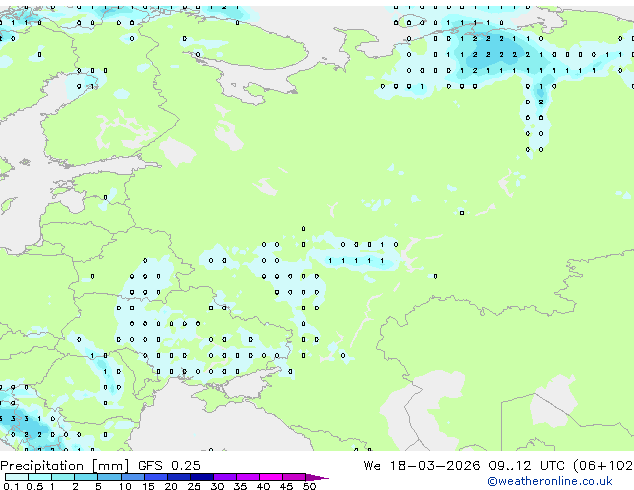The height and width of the screenshot is (490, 634).
Task: Click the '0.1' legend scale label
Action: coord(11,486)
